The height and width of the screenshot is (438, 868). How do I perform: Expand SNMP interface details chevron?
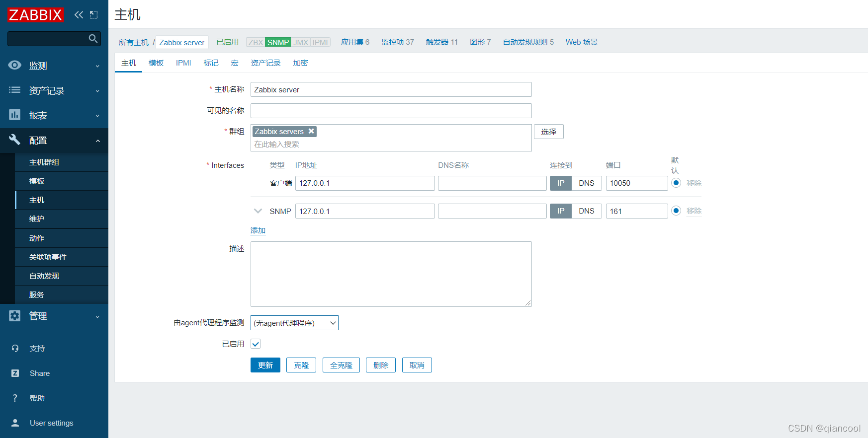click(x=258, y=211)
